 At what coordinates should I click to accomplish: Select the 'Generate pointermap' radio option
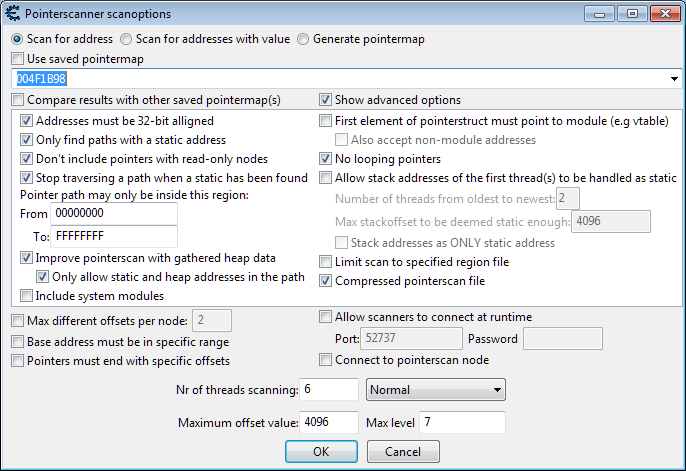tap(303, 39)
